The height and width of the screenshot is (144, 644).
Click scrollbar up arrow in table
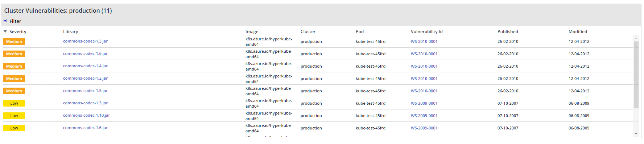(636, 38)
